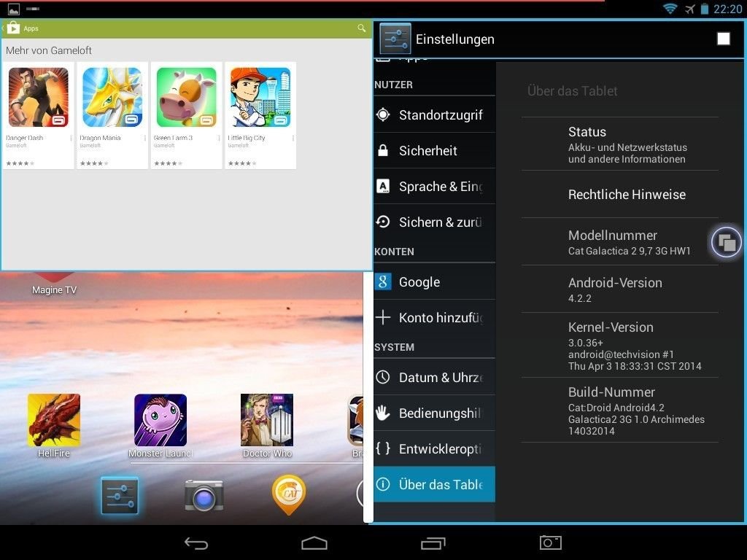Open Sicherheit settings entry
Image resolution: width=747 pixels, height=560 pixels.
coord(435,150)
